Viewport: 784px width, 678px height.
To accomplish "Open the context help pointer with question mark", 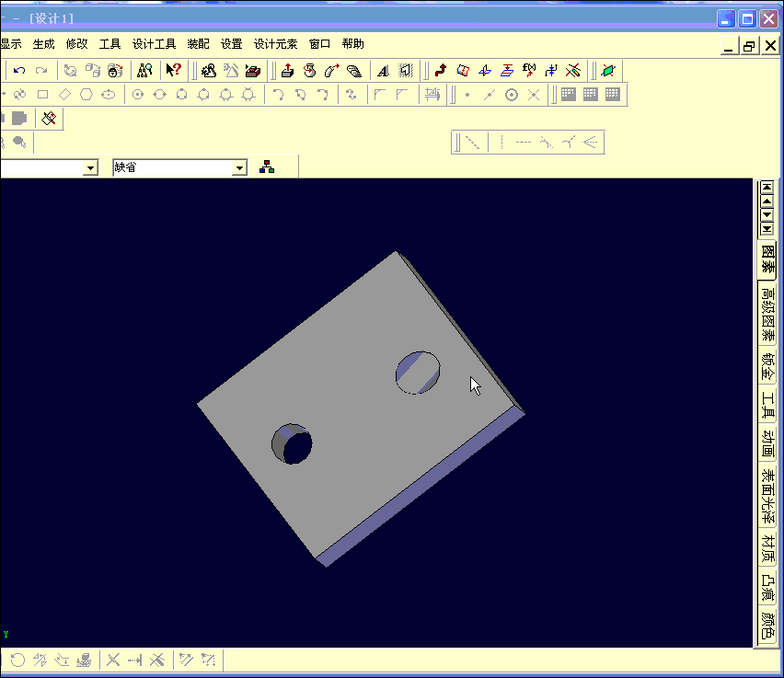I will click(x=174, y=70).
